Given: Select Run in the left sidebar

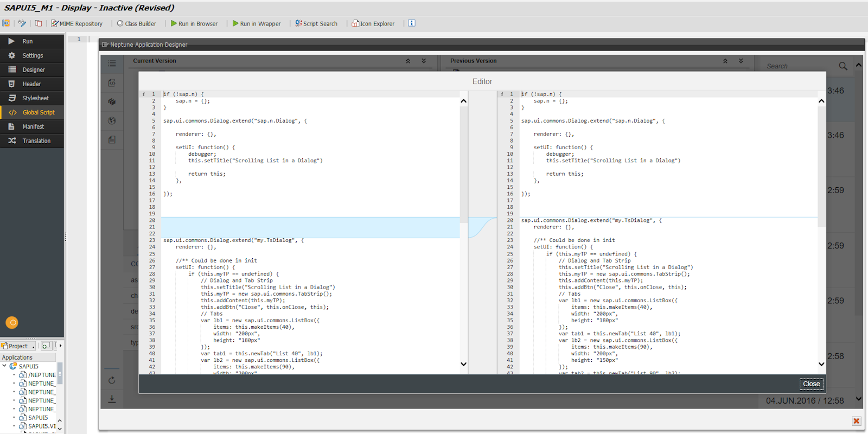Looking at the screenshot, I should 32,41.
